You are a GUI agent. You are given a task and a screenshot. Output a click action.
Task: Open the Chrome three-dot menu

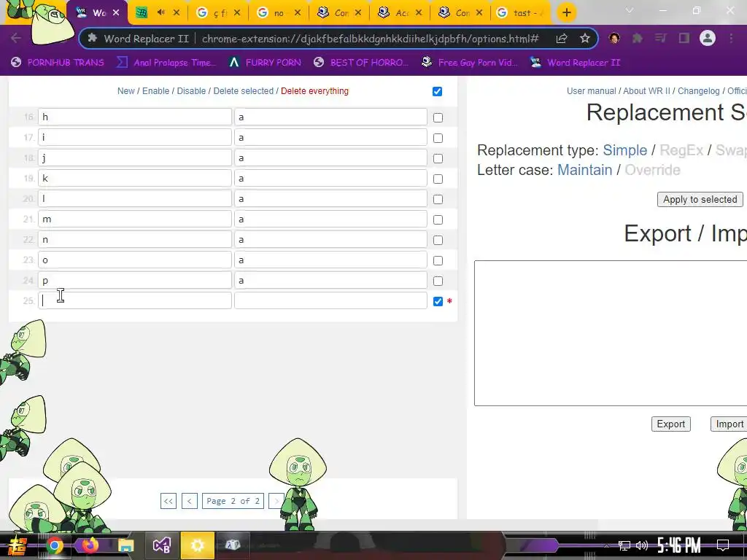731,38
